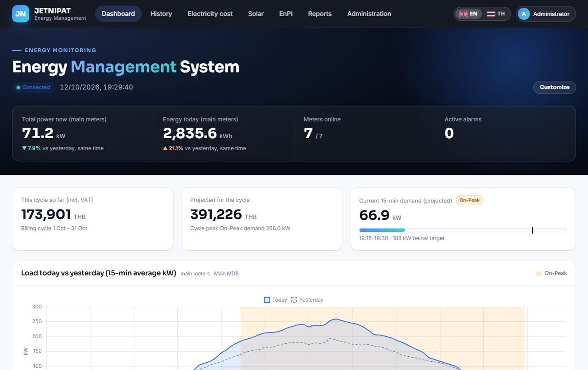Go to the Administration tab
The width and height of the screenshot is (588, 370).
369,14
